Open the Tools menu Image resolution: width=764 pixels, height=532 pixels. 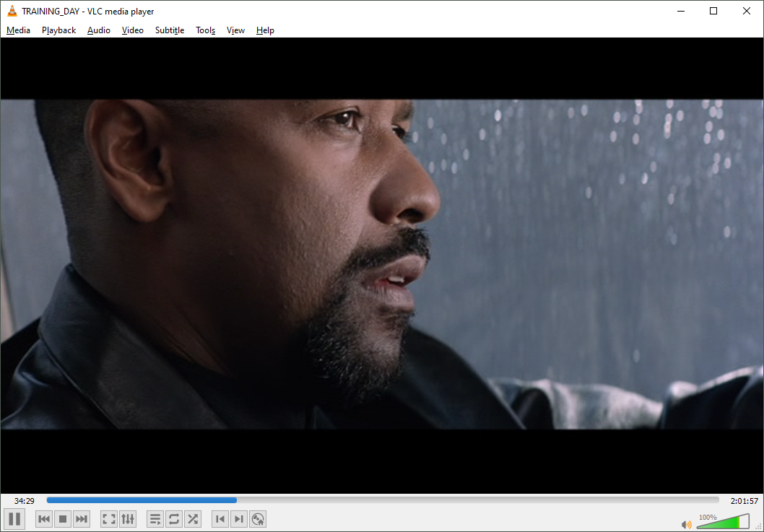205,30
